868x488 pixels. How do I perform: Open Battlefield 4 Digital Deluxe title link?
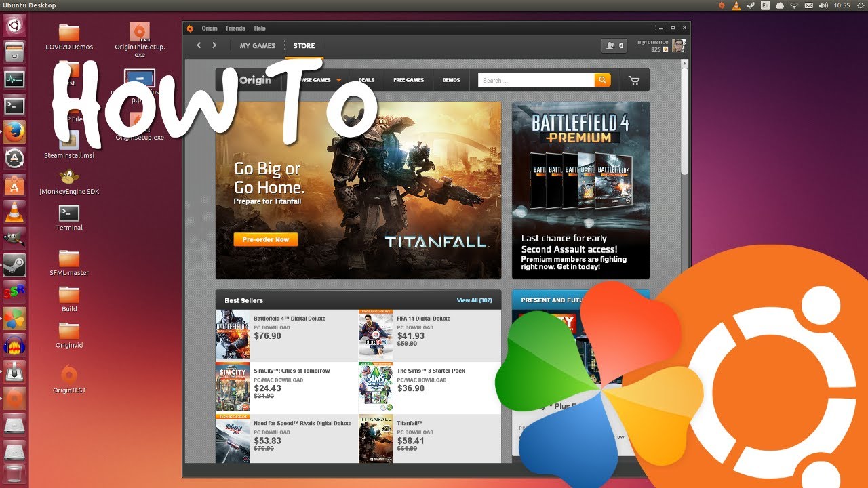click(x=290, y=319)
